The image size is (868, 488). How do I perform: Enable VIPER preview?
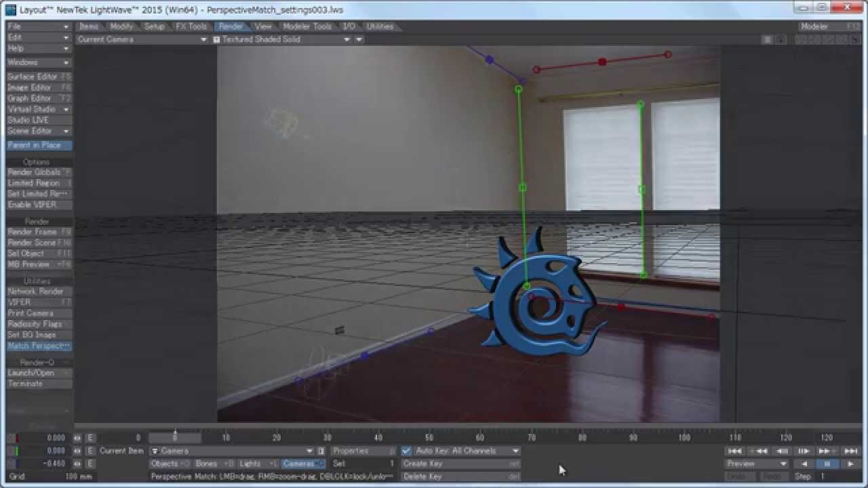tap(39, 205)
